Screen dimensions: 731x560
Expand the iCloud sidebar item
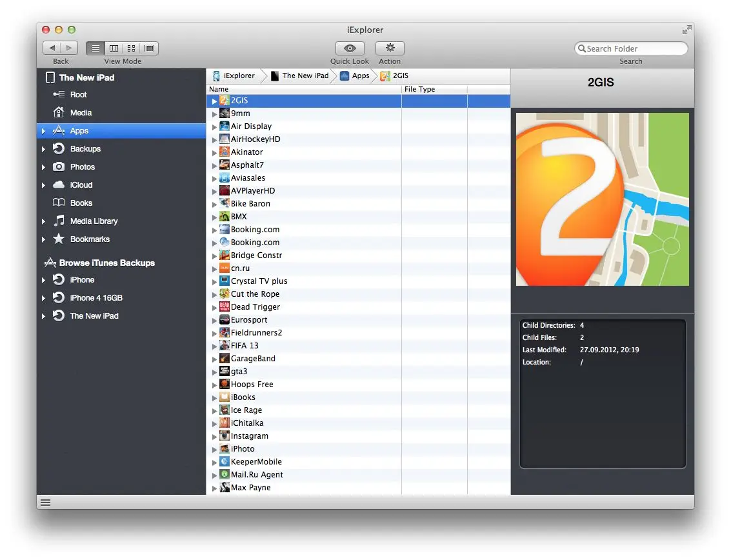coord(43,185)
